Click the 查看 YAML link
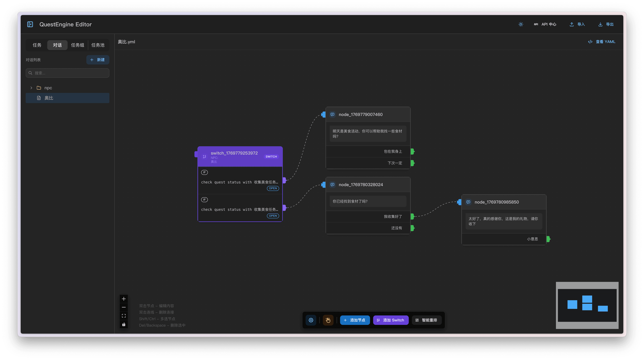Screen dimensions: 644x360 (602, 42)
